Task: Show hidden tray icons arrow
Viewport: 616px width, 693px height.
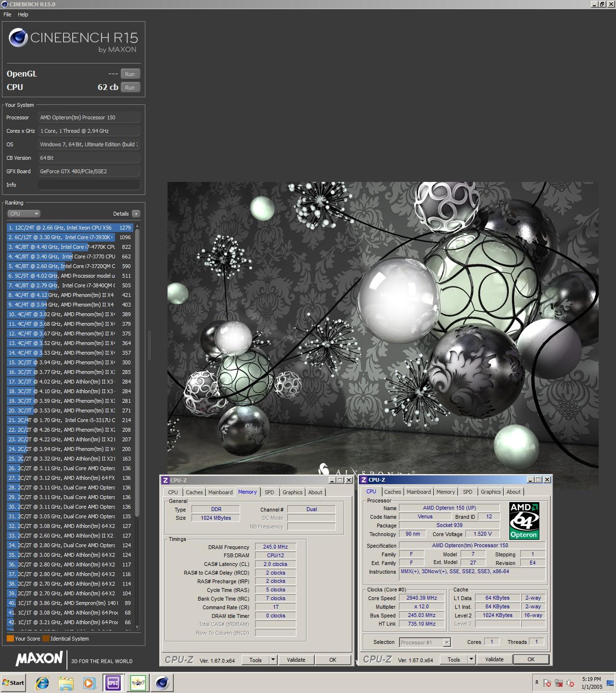Action: coord(537,682)
